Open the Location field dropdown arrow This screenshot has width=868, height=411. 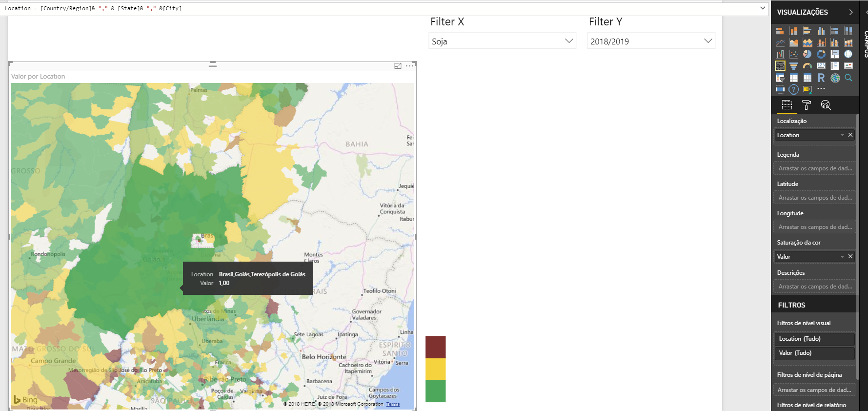[842, 135]
